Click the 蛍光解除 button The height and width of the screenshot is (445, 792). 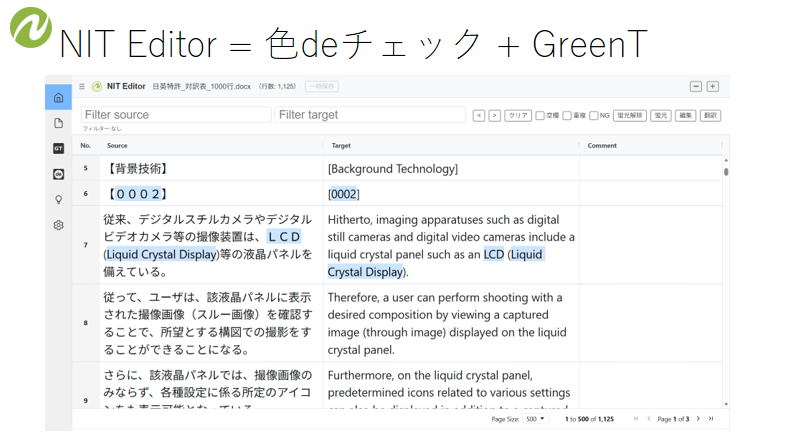tap(628, 116)
